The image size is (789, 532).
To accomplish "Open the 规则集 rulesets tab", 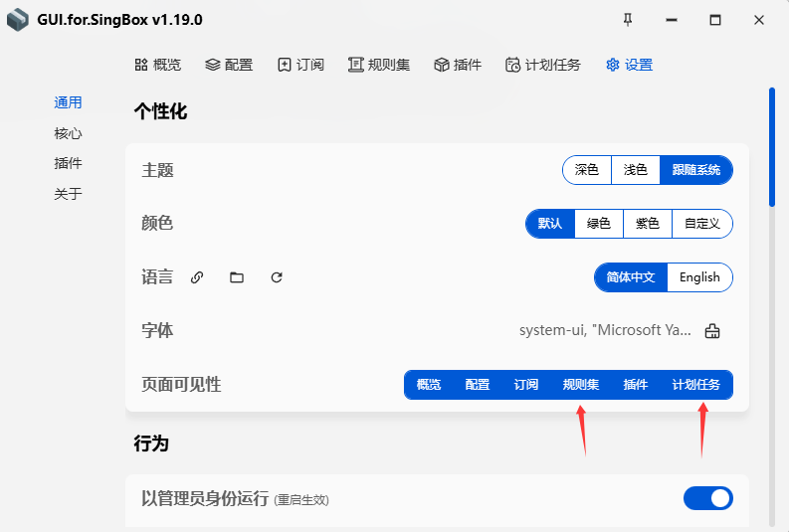I will coord(379,65).
